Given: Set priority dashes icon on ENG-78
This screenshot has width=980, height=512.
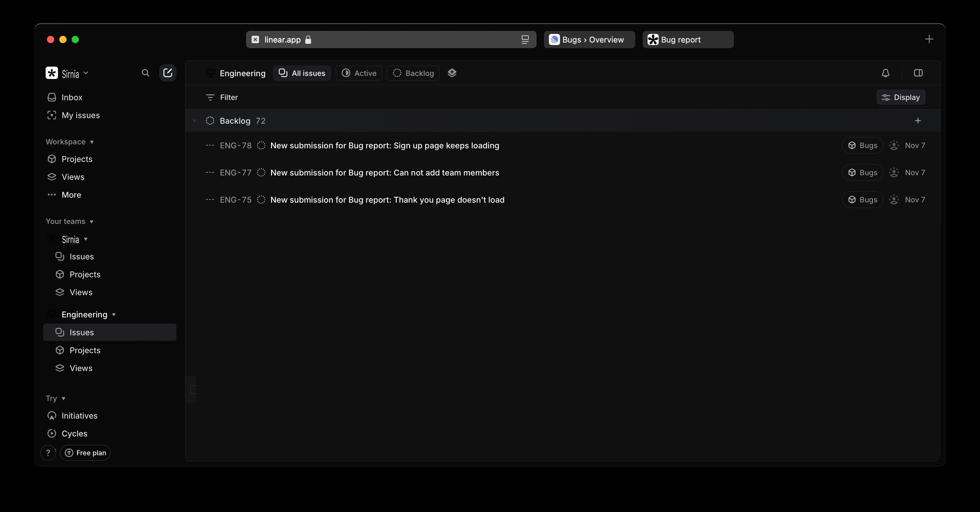Looking at the screenshot, I should pos(210,145).
